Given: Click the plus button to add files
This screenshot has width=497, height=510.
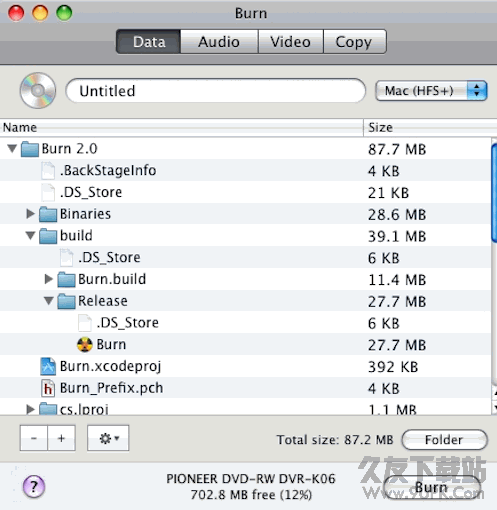Looking at the screenshot, I should click(61, 438).
